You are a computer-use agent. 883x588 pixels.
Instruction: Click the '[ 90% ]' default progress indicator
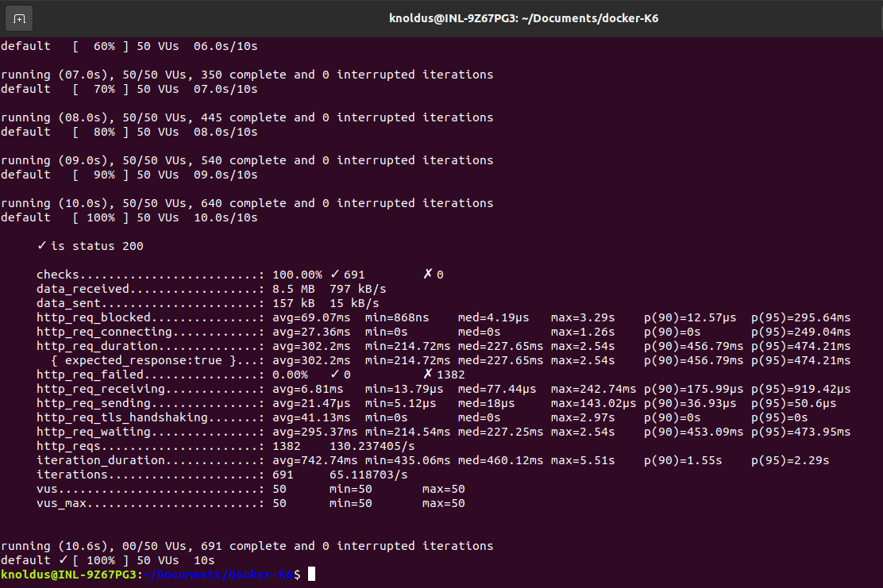(101, 175)
